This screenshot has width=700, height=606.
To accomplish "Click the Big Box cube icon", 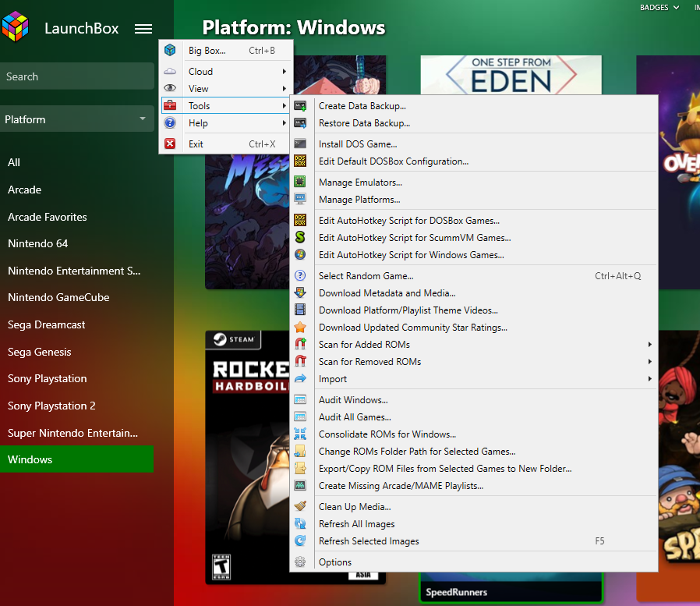I will [170, 50].
